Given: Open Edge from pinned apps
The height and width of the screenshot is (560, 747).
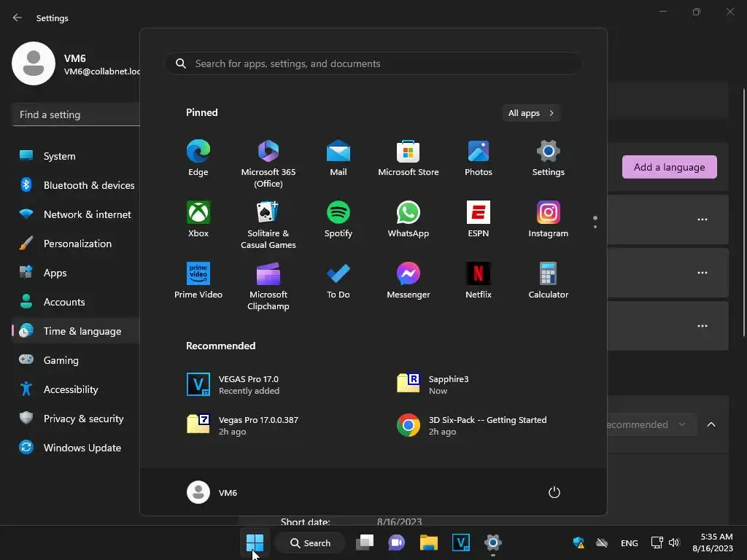Looking at the screenshot, I should [x=198, y=158].
